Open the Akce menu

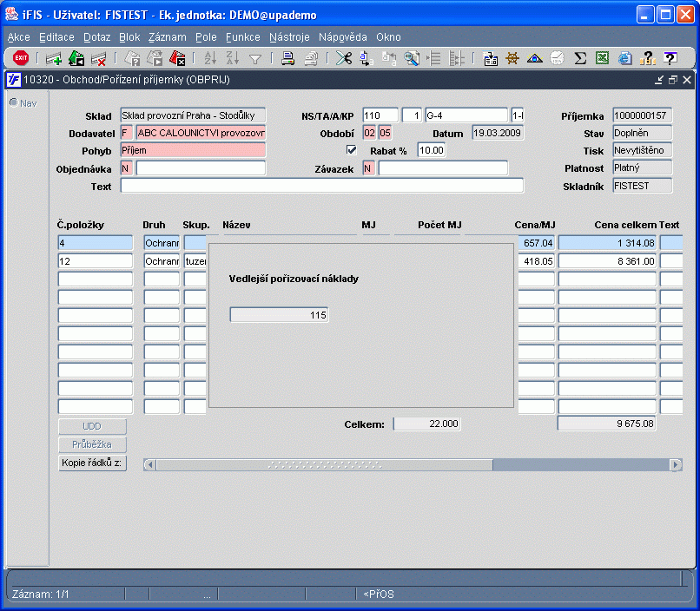pos(19,37)
